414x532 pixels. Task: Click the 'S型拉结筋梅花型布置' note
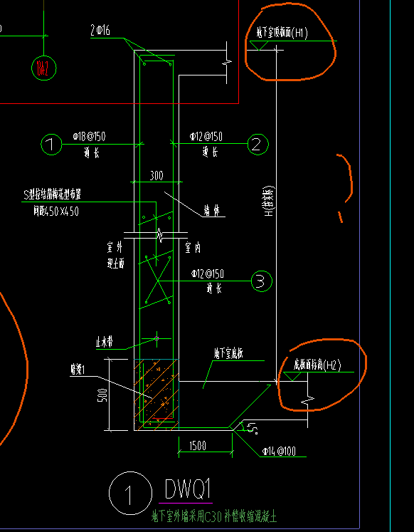[x=53, y=194]
